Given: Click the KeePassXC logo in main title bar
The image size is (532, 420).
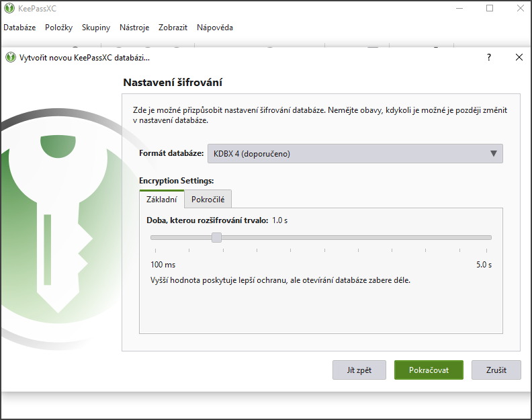Looking at the screenshot, I should click(x=9, y=9).
